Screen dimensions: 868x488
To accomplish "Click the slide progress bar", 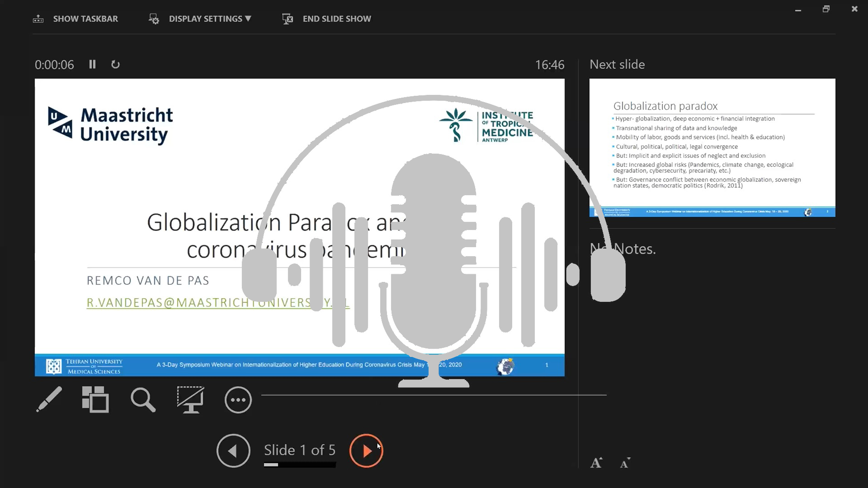I will [300, 465].
